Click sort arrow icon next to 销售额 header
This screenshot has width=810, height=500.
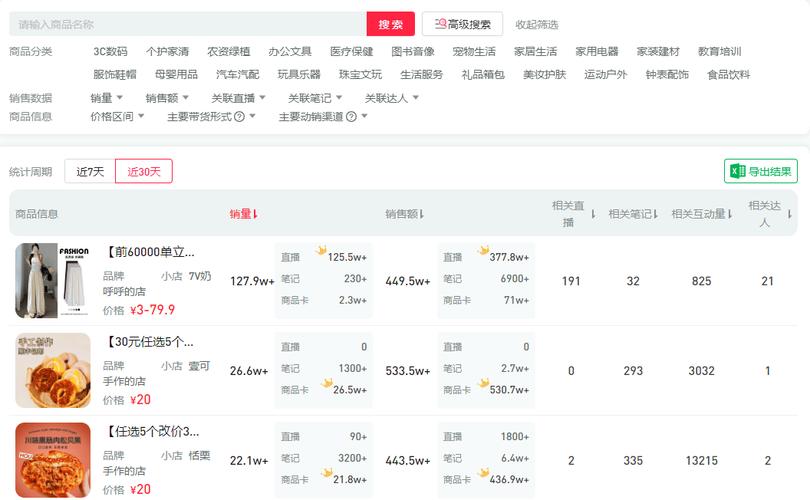pyautogui.click(x=421, y=214)
